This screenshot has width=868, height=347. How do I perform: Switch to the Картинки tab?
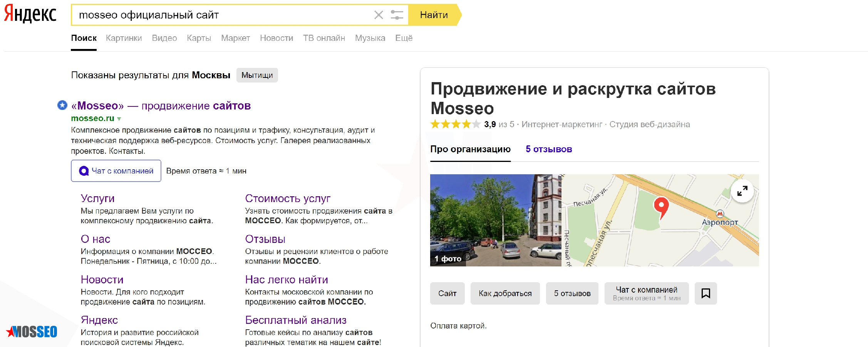(124, 38)
